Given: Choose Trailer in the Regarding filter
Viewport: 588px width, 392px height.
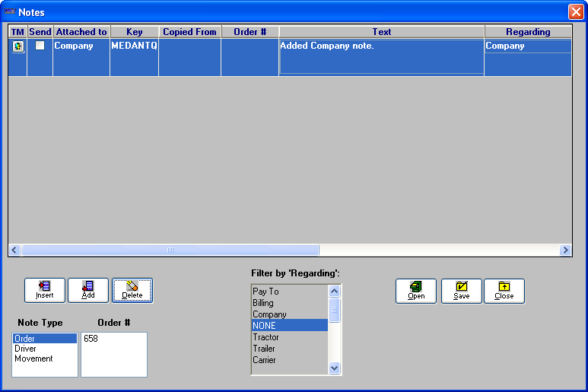Looking at the screenshot, I should point(290,349).
